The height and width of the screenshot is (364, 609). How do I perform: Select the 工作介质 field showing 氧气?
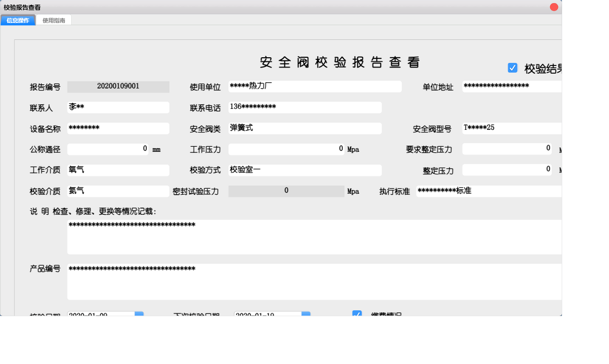tap(118, 170)
